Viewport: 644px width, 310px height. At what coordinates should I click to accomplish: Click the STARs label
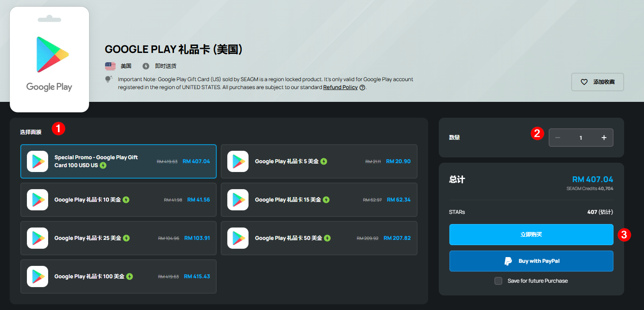point(457,212)
